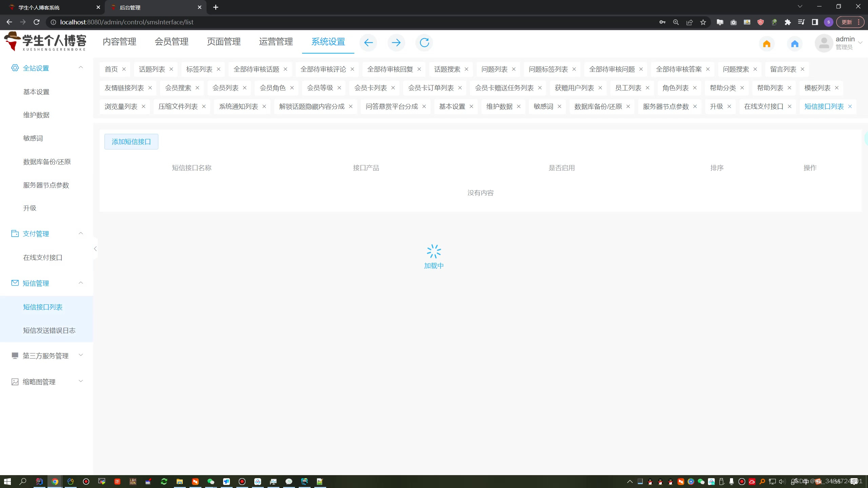868x488 pixels.
Task: Click the 添加短信接口 button
Action: (x=131, y=142)
